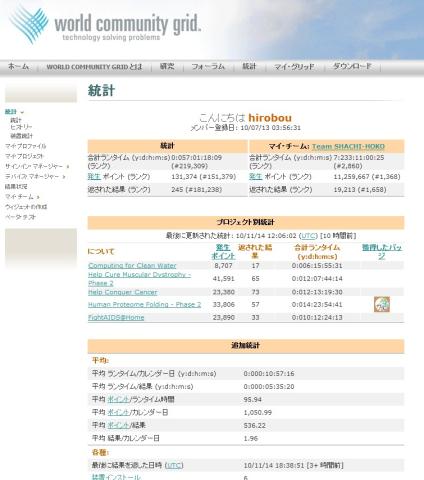Open the 研究 navigation item

(x=167, y=66)
